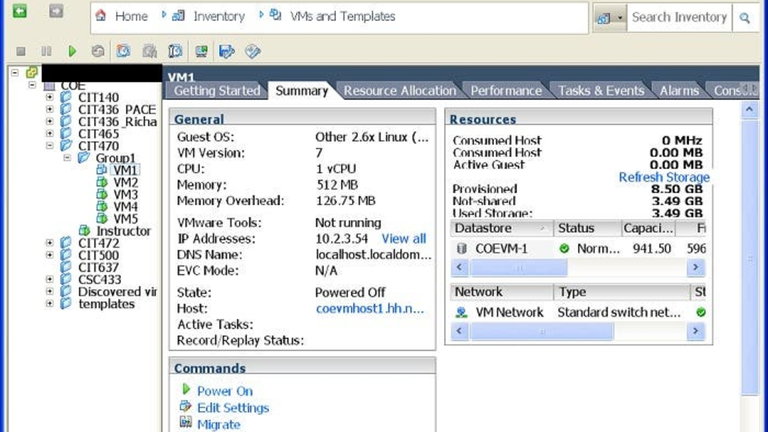This screenshot has height=432, width=768.
Task: Click the datastore Status column header
Action: [587, 228]
